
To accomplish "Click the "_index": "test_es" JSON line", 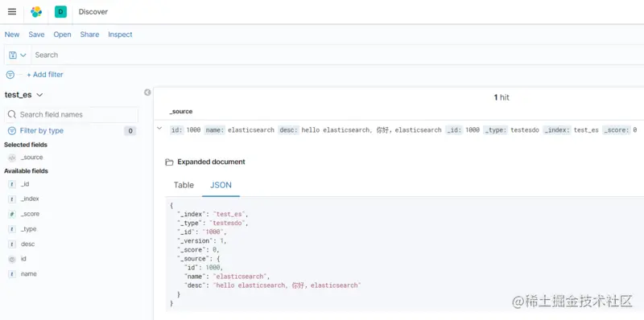I will (x=213, y=214).
